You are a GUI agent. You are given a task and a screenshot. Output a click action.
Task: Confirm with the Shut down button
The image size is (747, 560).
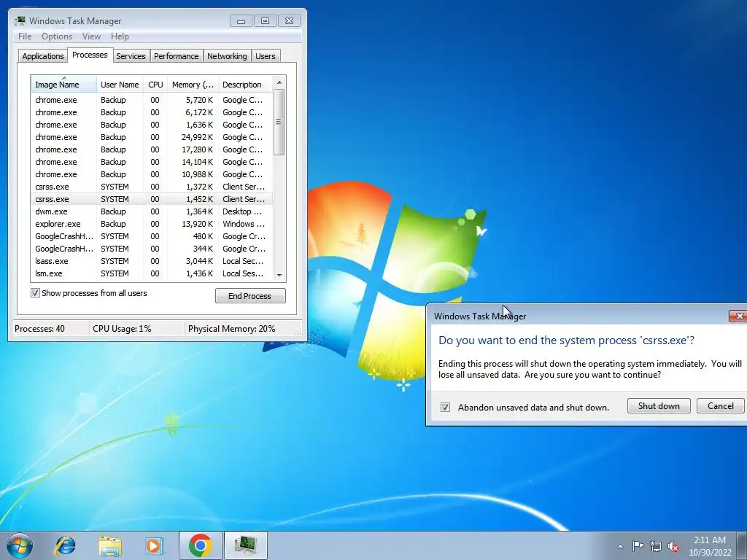point(659,405)
